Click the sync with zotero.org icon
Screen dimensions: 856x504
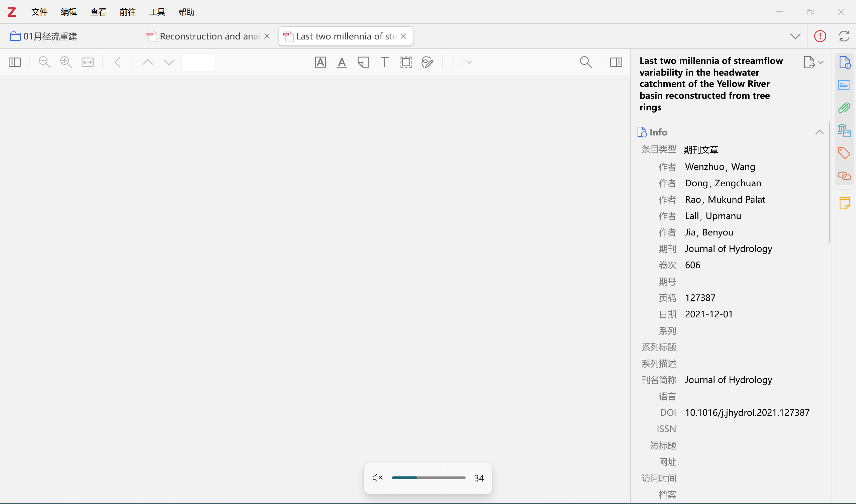(844, 36)
